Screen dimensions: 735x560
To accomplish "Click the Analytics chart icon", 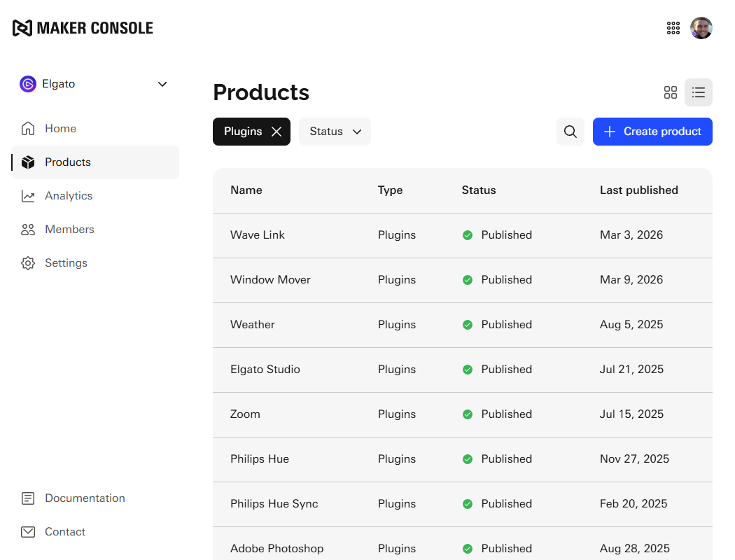I will (28, 196).
